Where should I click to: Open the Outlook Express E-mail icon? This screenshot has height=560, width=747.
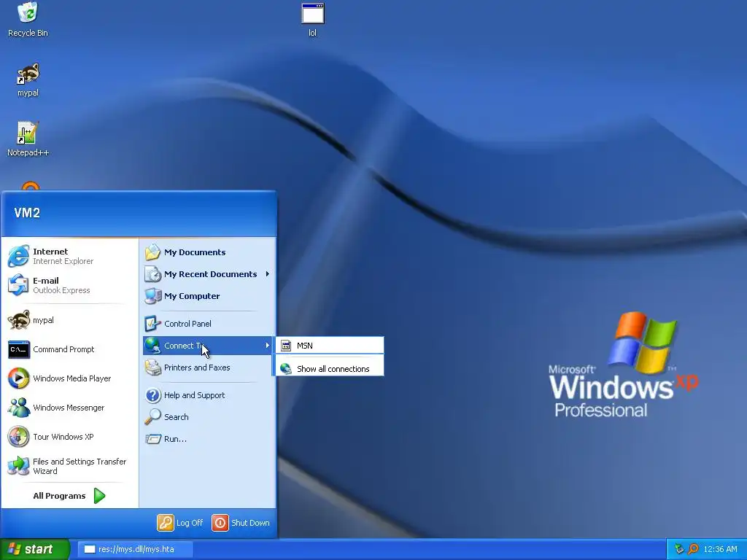18,285
